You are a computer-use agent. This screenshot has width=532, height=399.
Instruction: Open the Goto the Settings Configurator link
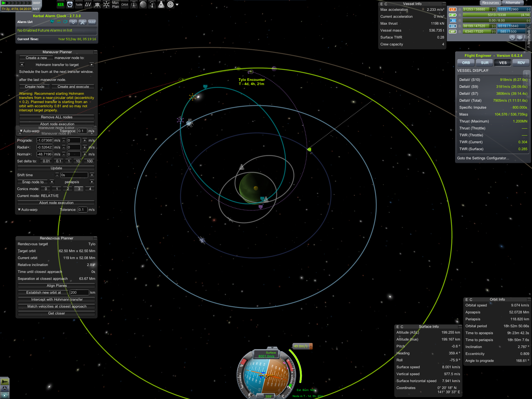483,158
